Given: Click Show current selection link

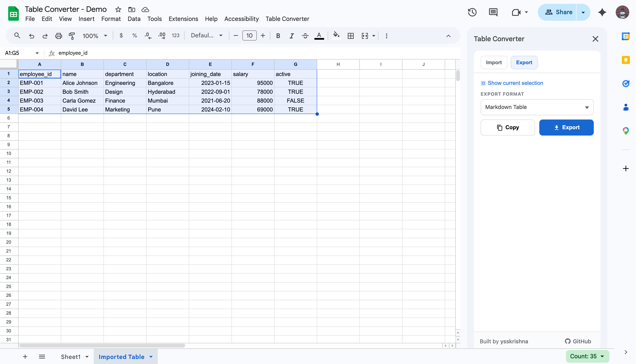Looking at the screenshot, I should (515, 83).
